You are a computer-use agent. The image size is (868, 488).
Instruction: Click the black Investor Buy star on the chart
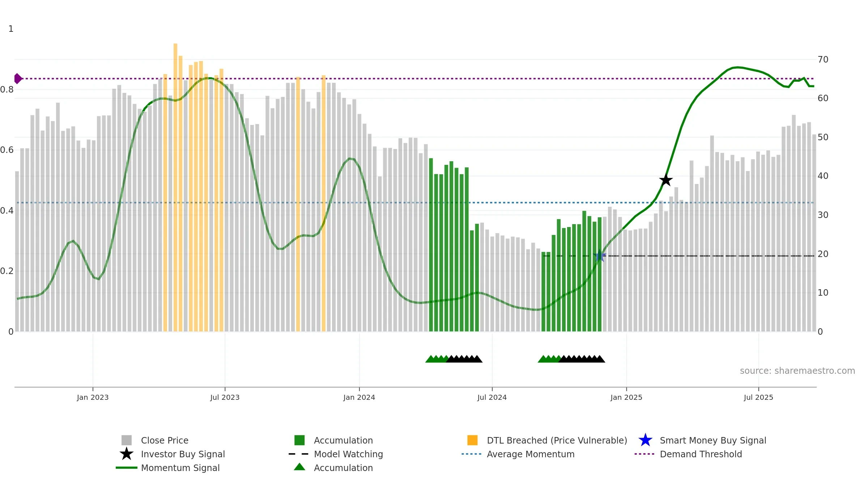(x=666, y=180)
